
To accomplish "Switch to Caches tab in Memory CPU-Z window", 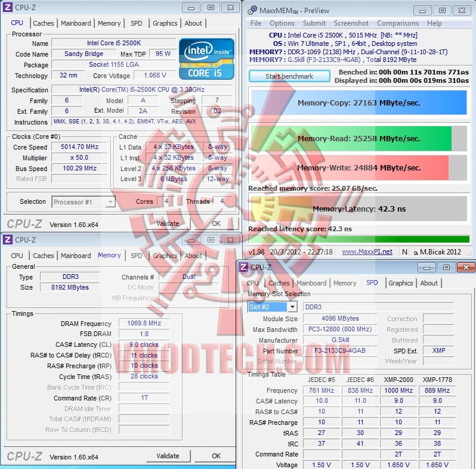I will (43, 256).
